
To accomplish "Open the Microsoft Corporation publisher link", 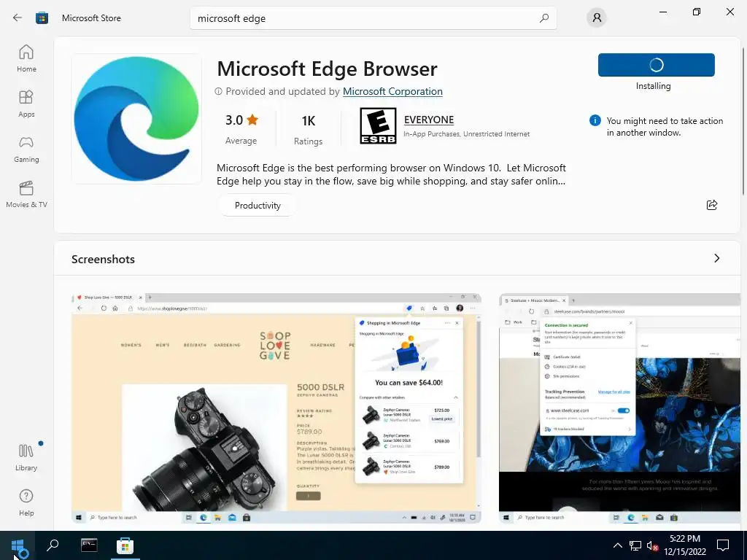I will [392, 91].
